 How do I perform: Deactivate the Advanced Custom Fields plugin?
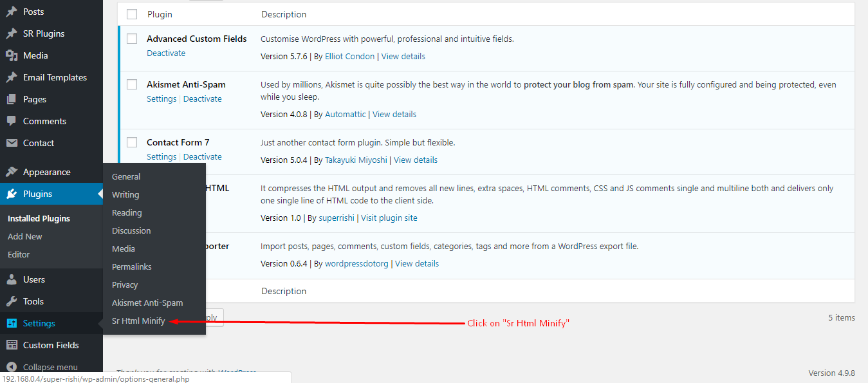[166, 53]
